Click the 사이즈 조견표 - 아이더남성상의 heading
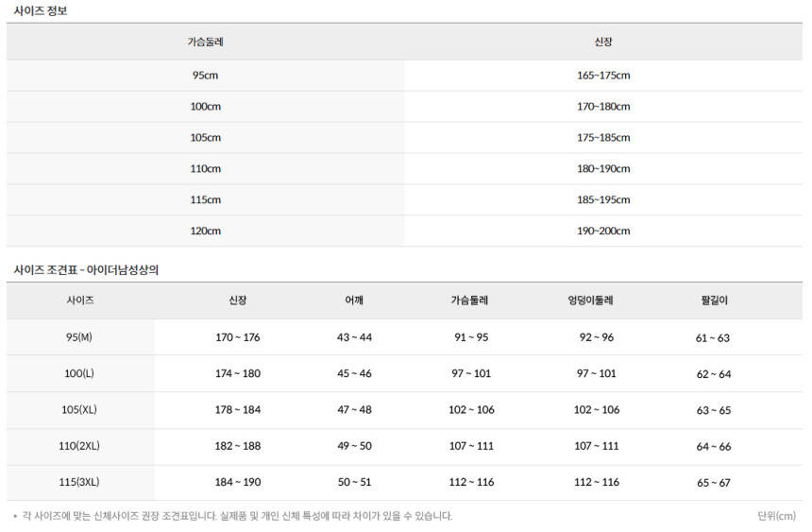Image resolution: width=812 pixels, height=532 pixels. pos(86,270)
